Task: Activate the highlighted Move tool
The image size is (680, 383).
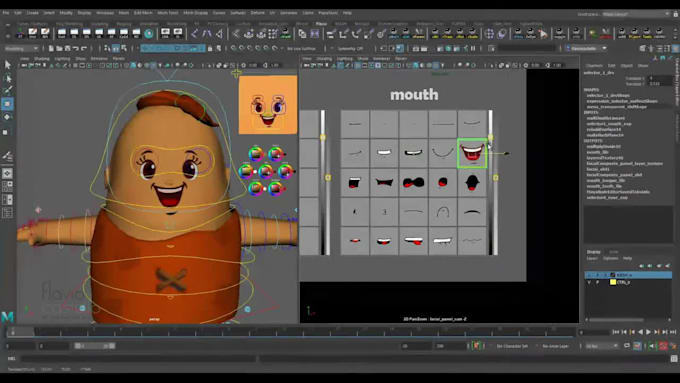Action: 7,104
